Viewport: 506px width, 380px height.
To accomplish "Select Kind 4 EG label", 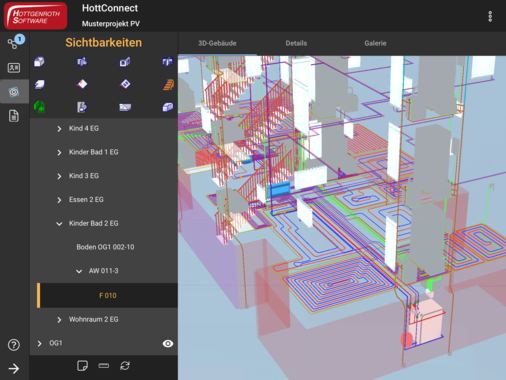I will point(84,128).
